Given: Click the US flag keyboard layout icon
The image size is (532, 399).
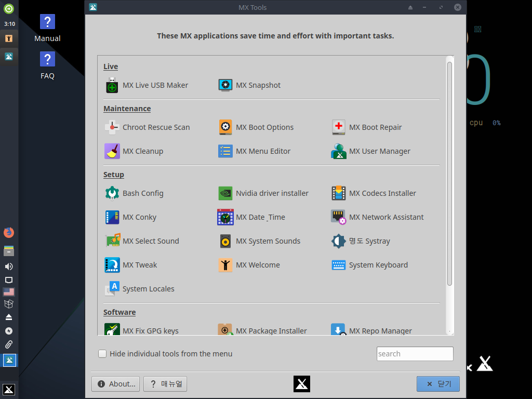Looking at the screenshot, I should pyautogui.click(x=9, y=292).
